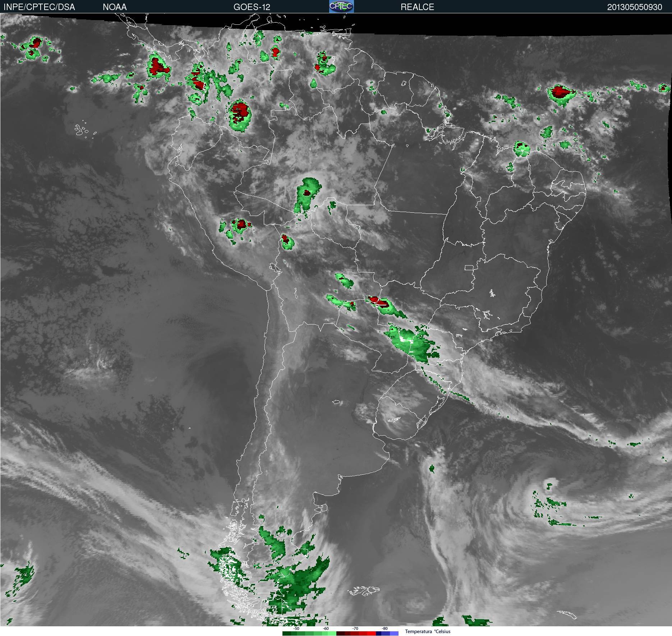This screenshot has height=636, width=672.
Task: Click the CPTEC logo in the header
Action: (341, 6)
